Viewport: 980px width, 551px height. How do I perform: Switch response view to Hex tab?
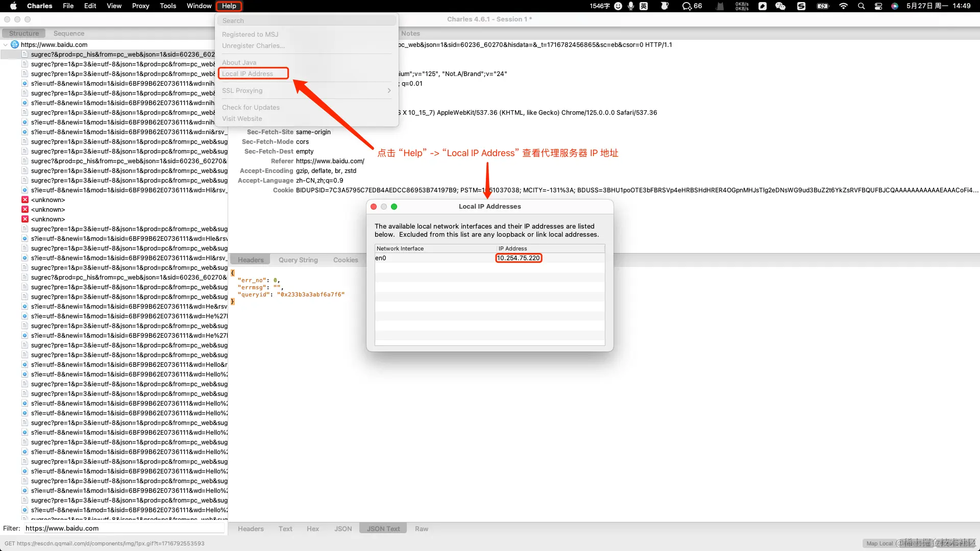(313, 529)
